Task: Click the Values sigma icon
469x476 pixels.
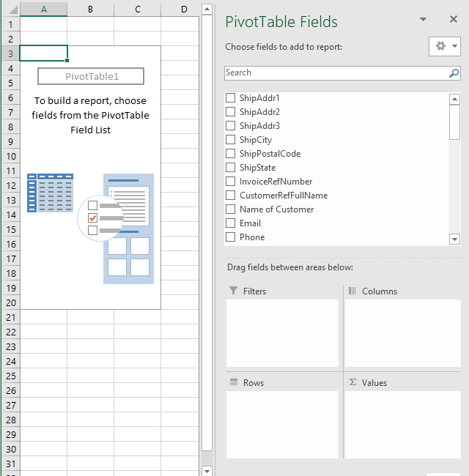Action: pos(352,382)
